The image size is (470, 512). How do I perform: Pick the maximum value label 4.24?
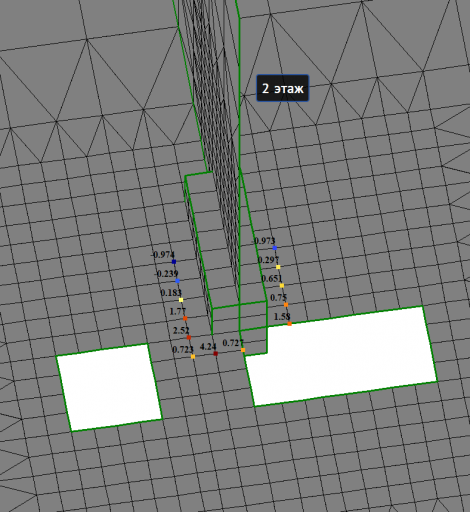[208, 346]
